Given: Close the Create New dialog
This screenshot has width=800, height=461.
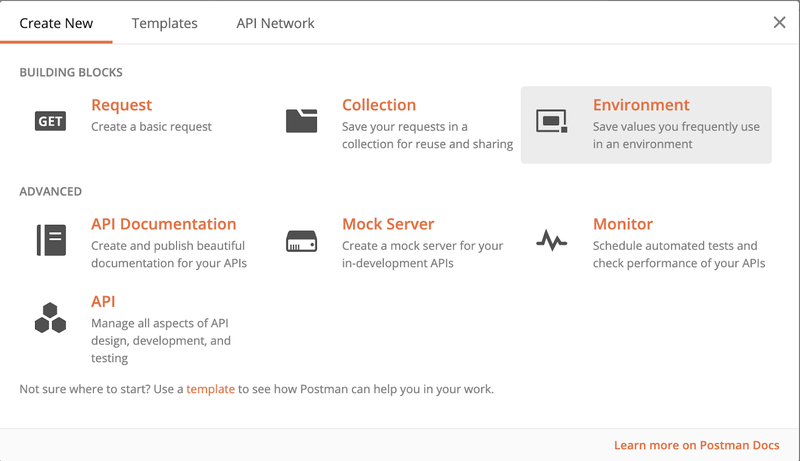Looking at the screenshot, I should [779, 23].
